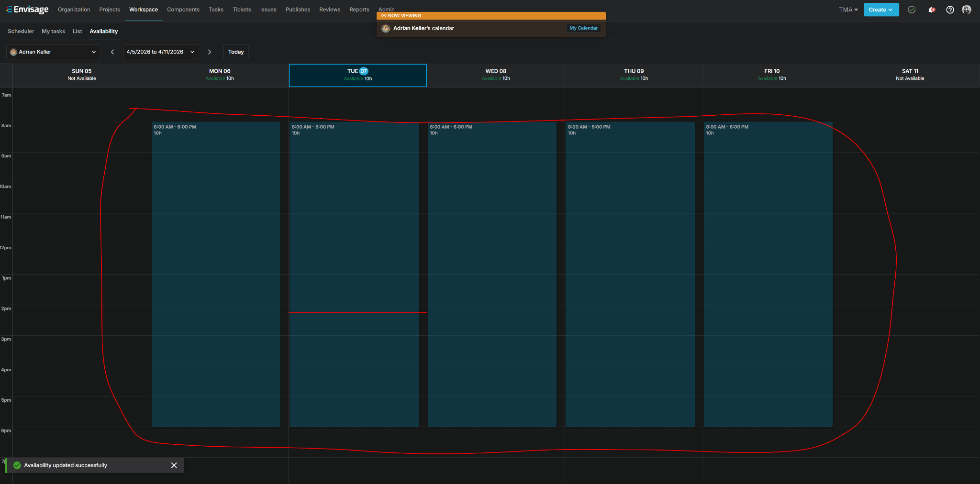This screenshot has width=980, height=484.
Task: Click the Today button
Action: tap(236, 52)
